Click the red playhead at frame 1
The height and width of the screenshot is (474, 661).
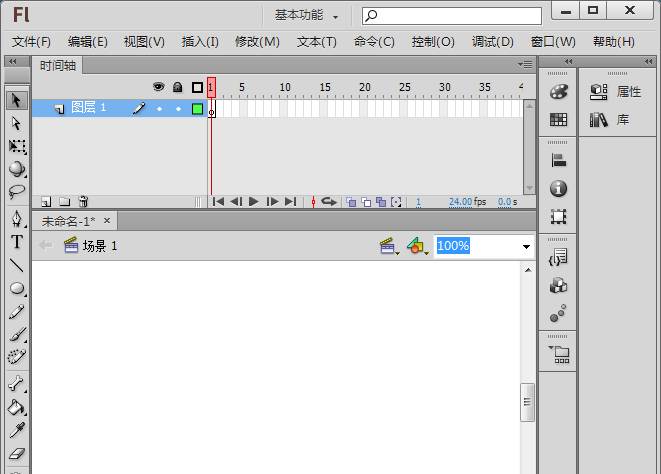click(211, 87)
